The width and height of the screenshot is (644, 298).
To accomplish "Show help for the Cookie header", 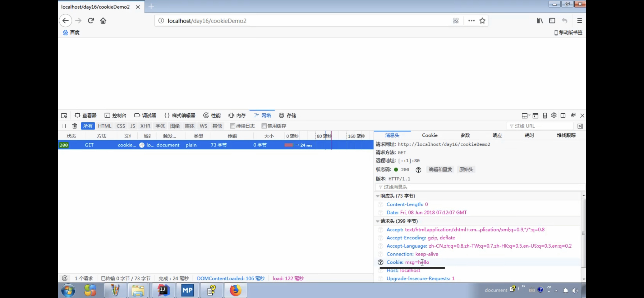I will point(381,262).
